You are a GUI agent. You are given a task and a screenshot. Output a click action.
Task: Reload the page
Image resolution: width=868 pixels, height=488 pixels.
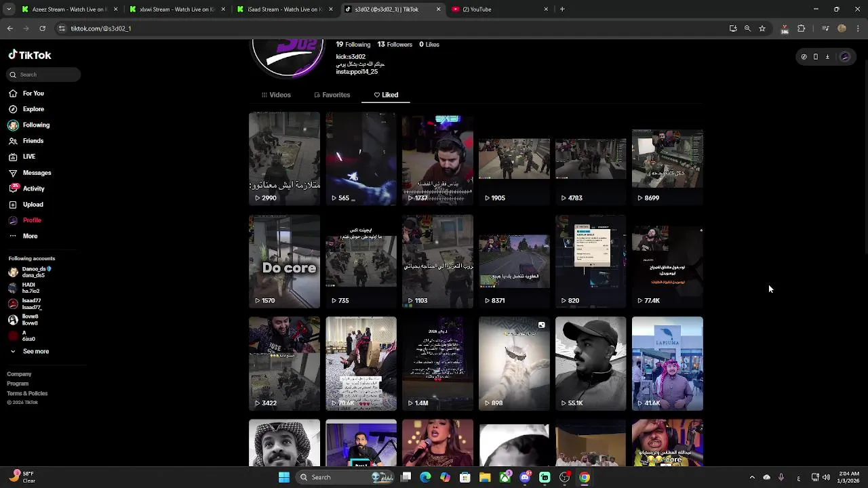tap(42, 28)
